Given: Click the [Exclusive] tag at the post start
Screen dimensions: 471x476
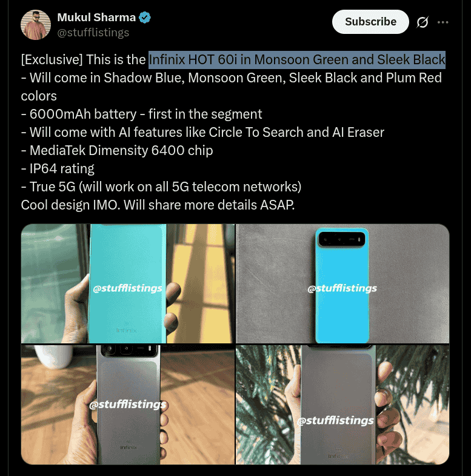Looking at the screenshot, I should click(52, 60).
